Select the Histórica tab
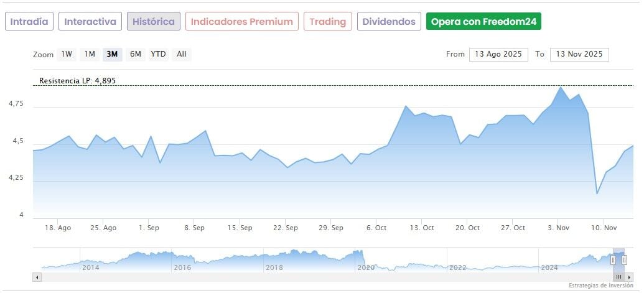 154,22
